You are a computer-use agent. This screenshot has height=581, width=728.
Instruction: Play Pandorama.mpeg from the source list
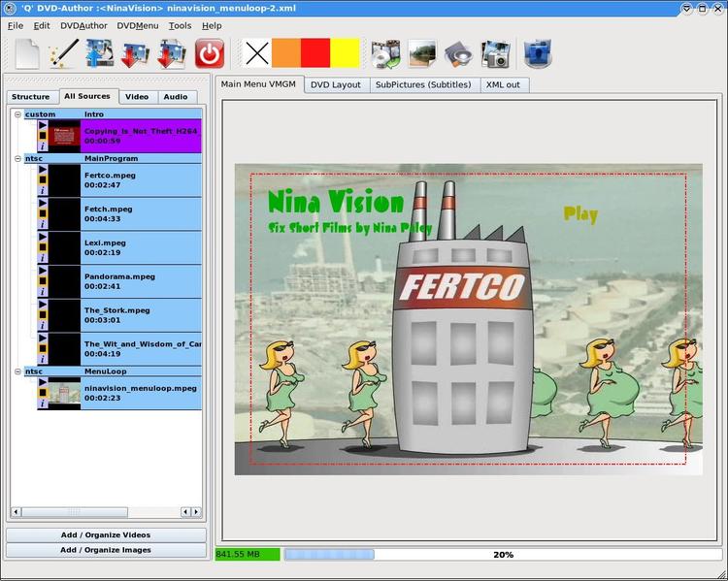43,271
